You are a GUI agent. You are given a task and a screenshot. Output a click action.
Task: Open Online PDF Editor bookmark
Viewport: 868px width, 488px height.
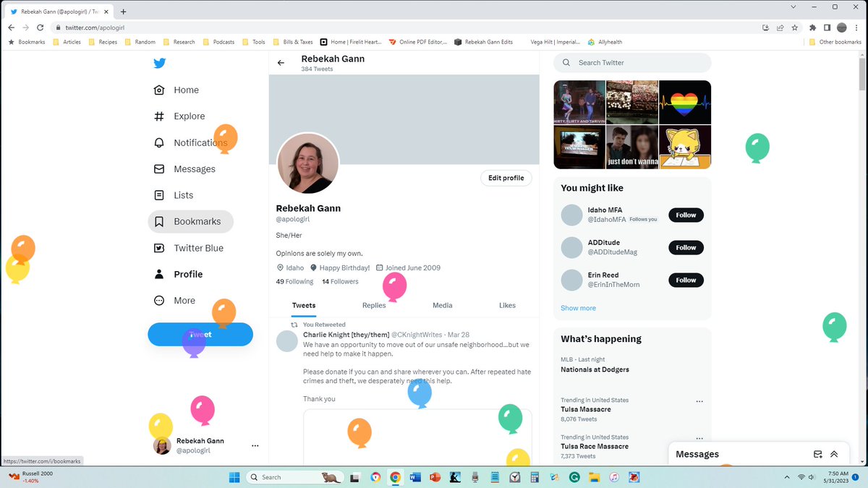[419, 42]
